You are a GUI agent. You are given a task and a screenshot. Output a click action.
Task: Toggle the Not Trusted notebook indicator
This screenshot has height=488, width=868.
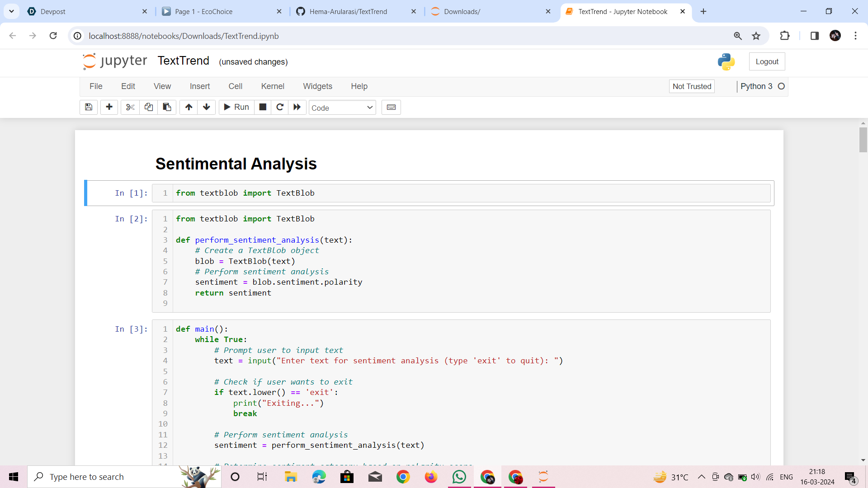691,86
